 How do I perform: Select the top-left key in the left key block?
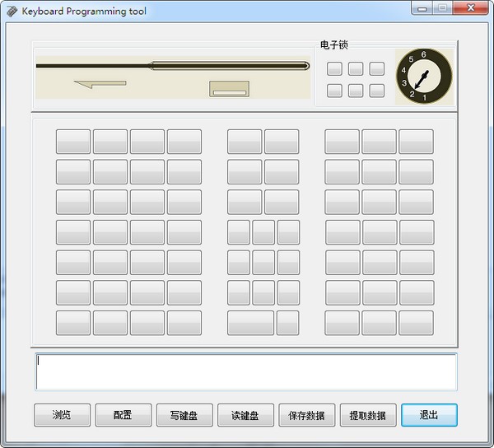(x=73, y=142)
